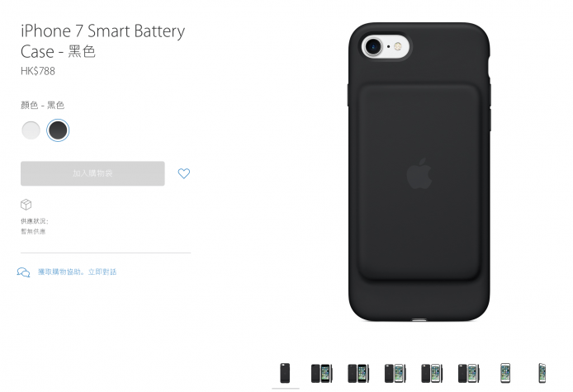View the third product gallery thumbnail

click(358, 373)
